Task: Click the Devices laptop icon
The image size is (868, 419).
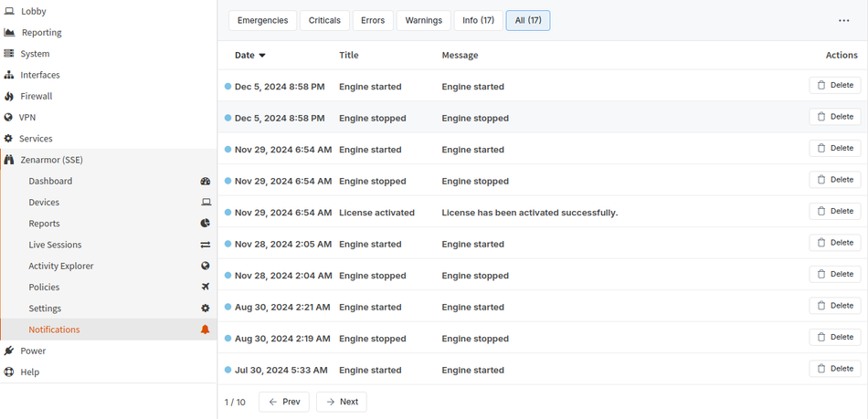Action: click(x=205, y=203)
